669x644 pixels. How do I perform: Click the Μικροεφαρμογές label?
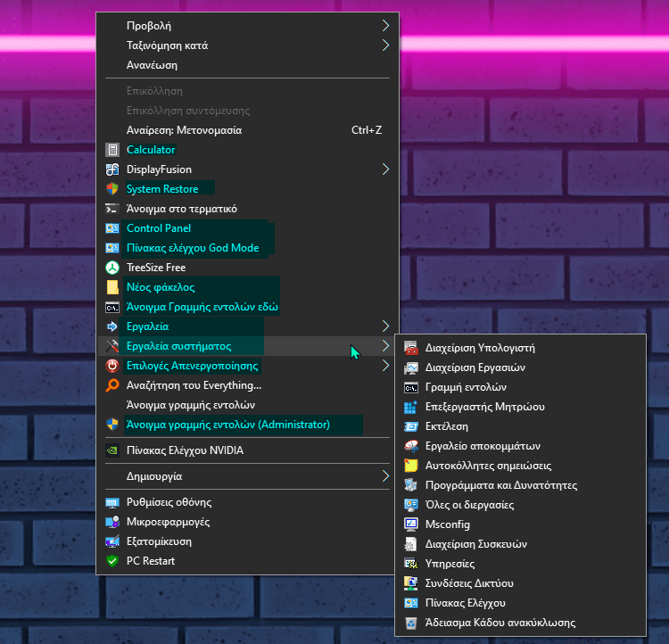168,522
